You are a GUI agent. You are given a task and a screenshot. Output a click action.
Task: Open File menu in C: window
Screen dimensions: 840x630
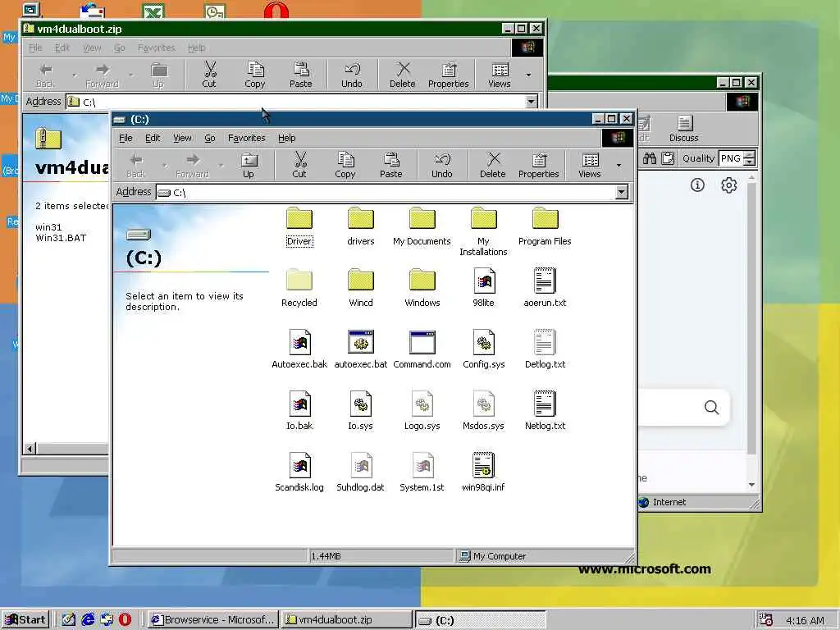pos(126,138)
